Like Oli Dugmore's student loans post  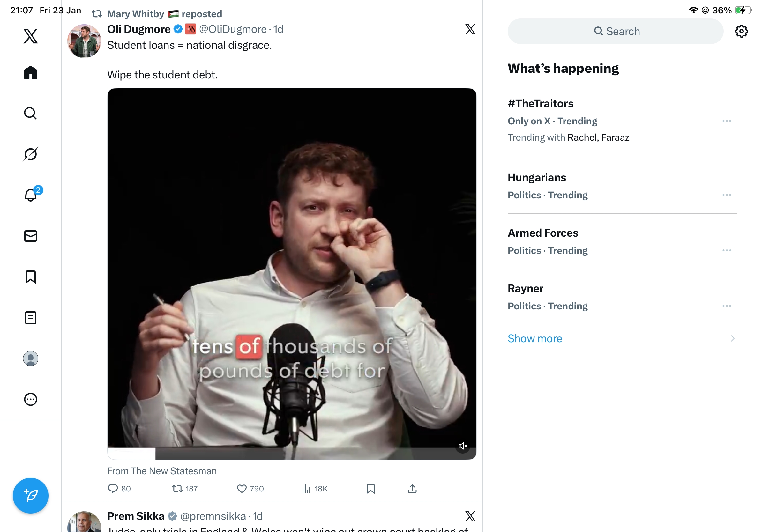(242, 489)
